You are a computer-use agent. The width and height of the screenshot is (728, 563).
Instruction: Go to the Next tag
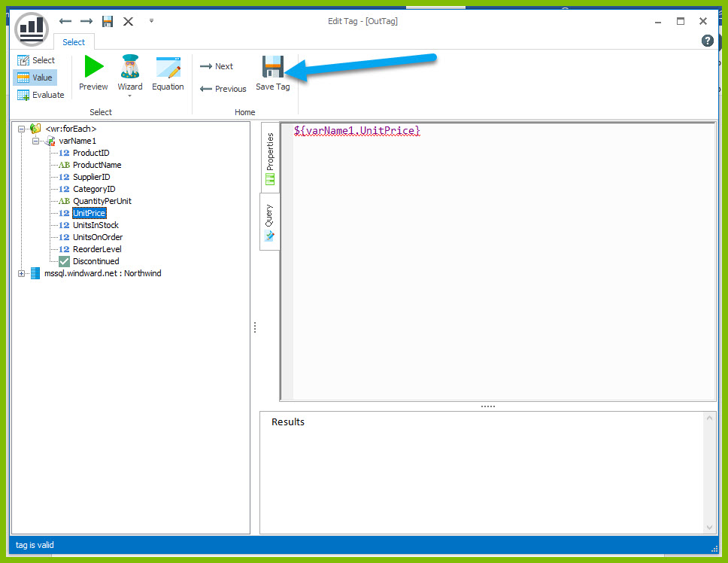[217, 66]
